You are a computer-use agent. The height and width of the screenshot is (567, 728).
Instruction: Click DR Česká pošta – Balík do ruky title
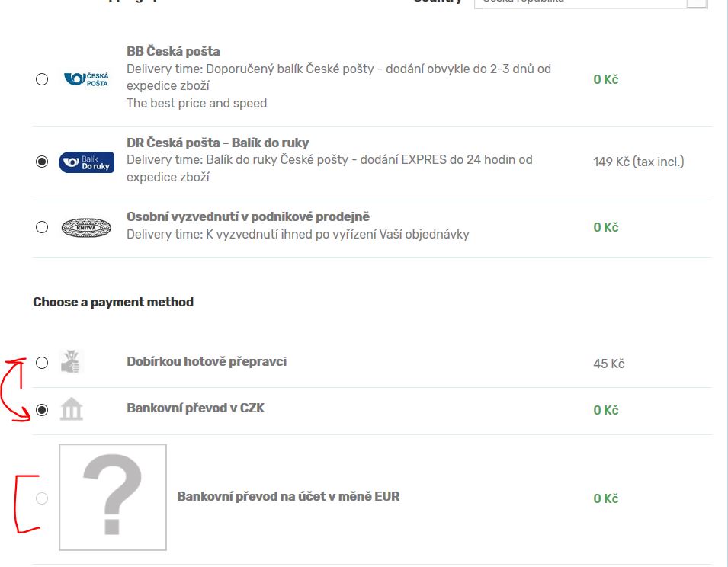[217, 143]
